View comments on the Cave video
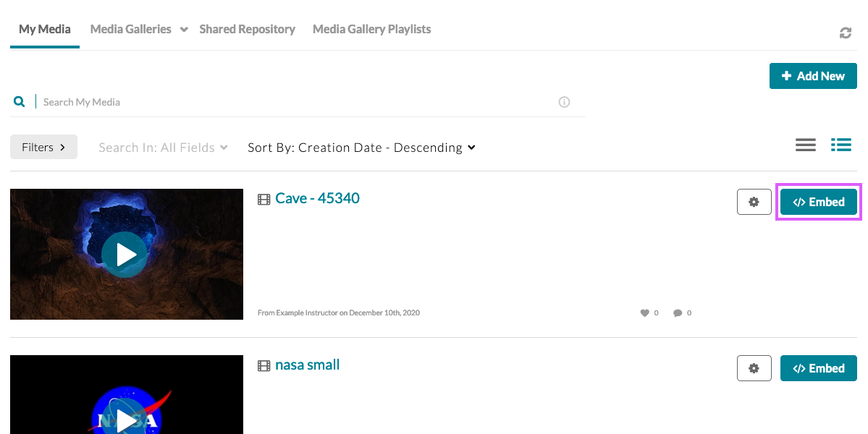The image size is (868, 434). tap(677, 312)
